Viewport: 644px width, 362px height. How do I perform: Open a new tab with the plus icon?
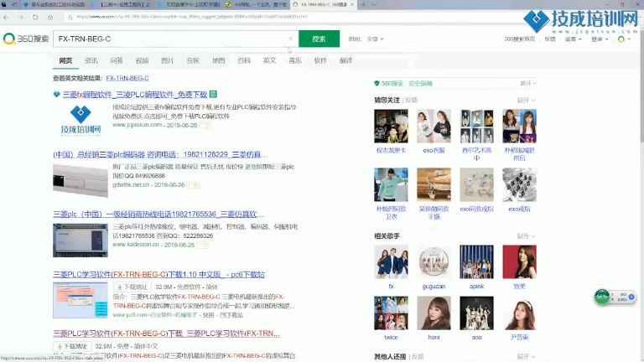click(x=363, y=4)
